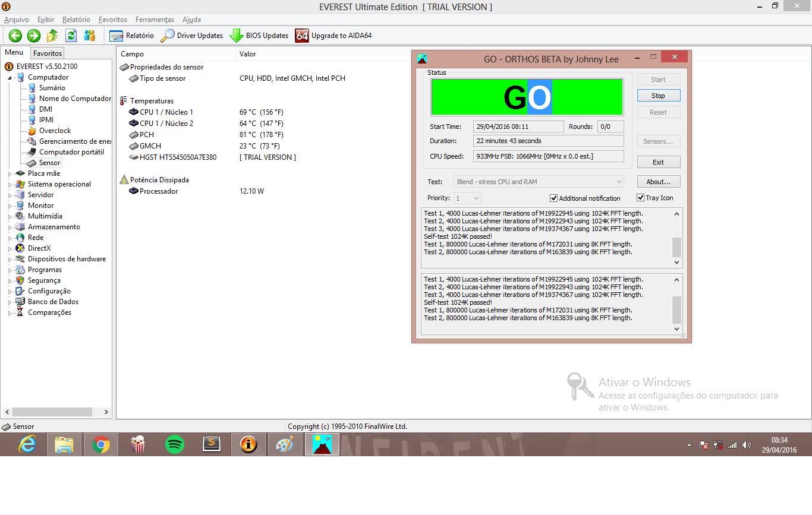This screenshot has height=515, width=812.
Task: Open the Ferramentas menu
Action: point(155,20)
